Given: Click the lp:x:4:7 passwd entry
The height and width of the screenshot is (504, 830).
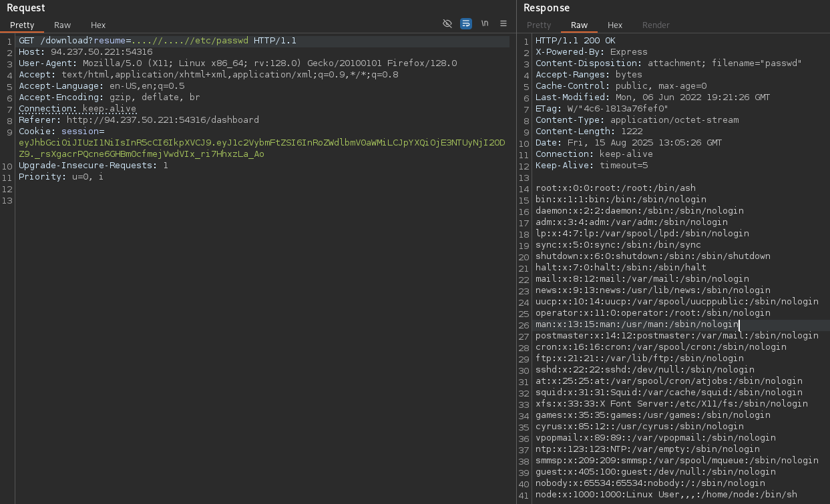Looking at the screenshot, I should pos(642,234).
